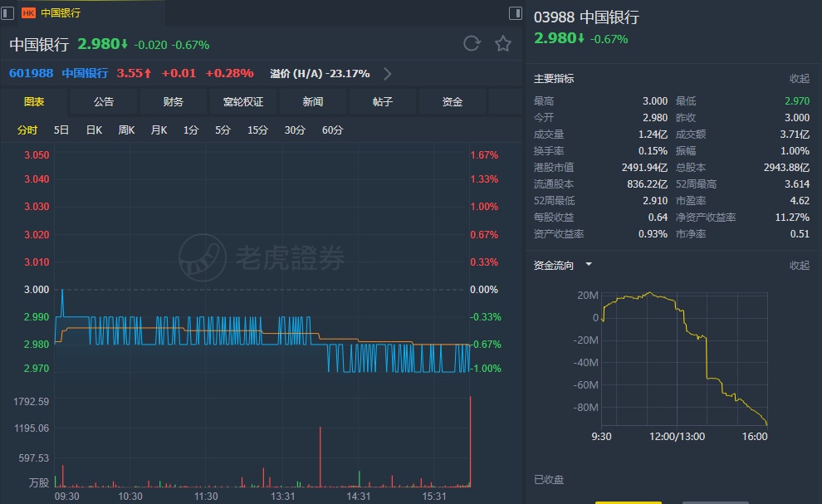
Task: Select the 30分 chart interval
Action: tap(295, 130)
